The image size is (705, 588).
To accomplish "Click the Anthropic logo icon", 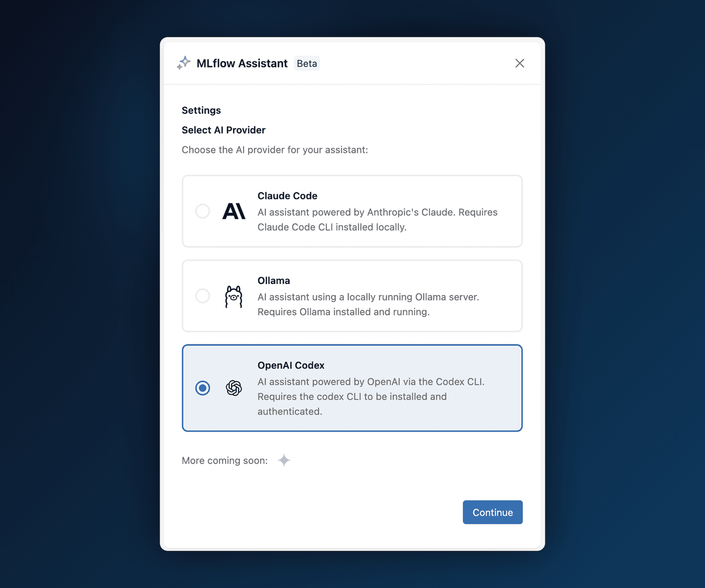I will click(x=234, y=211).
